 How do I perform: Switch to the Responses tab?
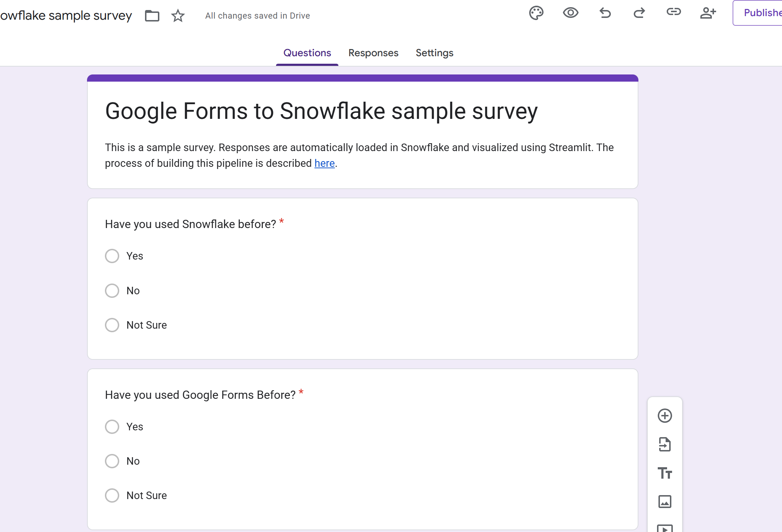coord(373,53)
